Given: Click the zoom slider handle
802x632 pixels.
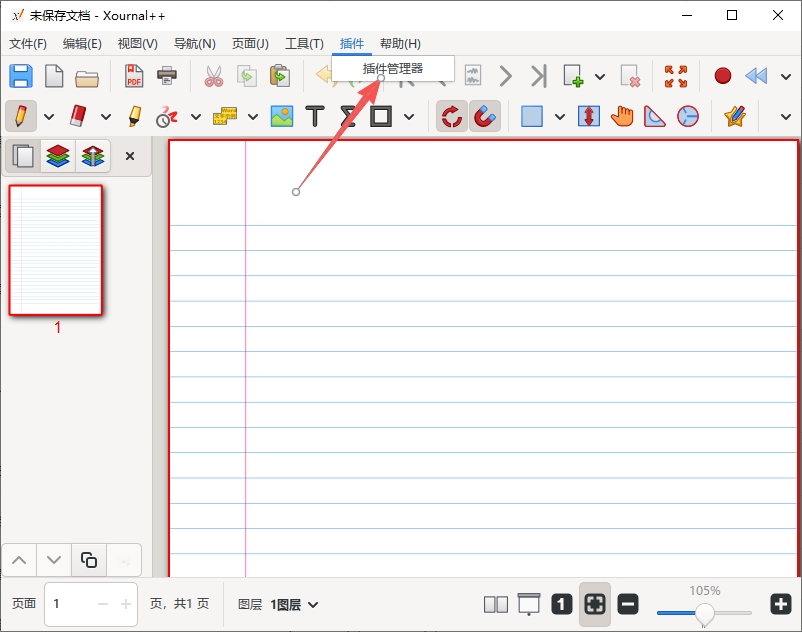Looking at the screenshot, I should [x=704, y=613].
